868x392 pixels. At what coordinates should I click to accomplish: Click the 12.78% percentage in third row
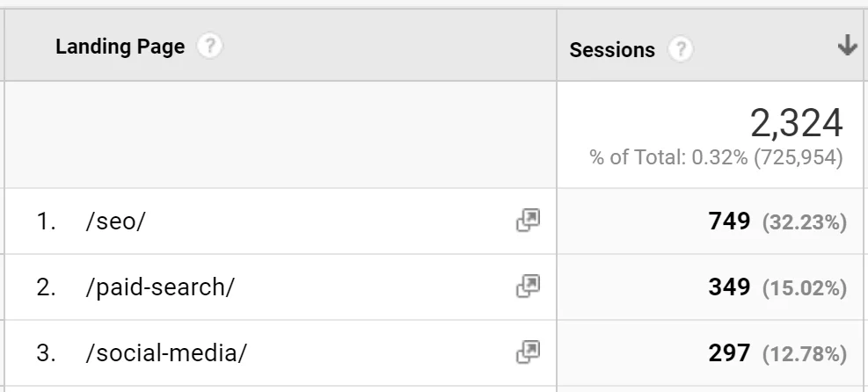804,354
